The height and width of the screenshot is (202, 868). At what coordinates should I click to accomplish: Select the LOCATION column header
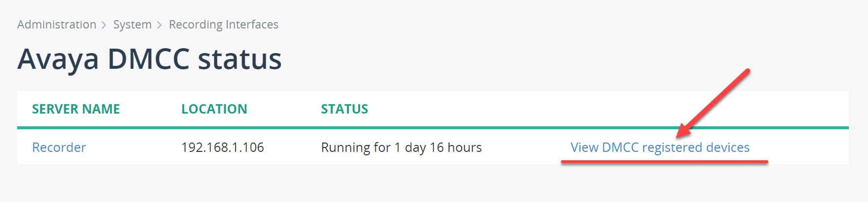(x=214, y=109)
